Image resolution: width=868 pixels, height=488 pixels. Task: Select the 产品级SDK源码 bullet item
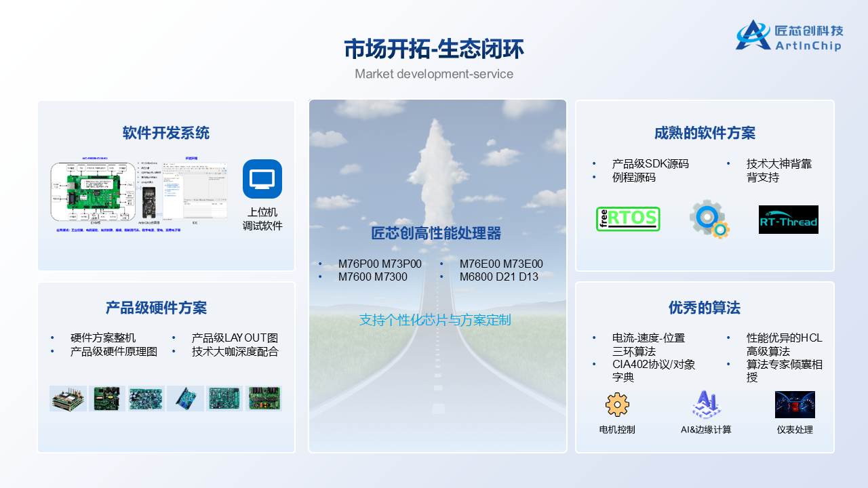[650, 163]
